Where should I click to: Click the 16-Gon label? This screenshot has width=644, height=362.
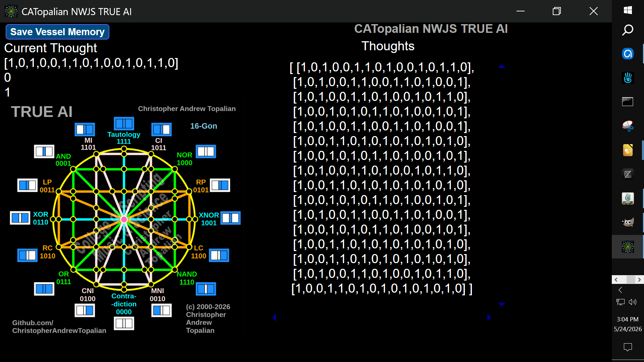tap(204, 126)
